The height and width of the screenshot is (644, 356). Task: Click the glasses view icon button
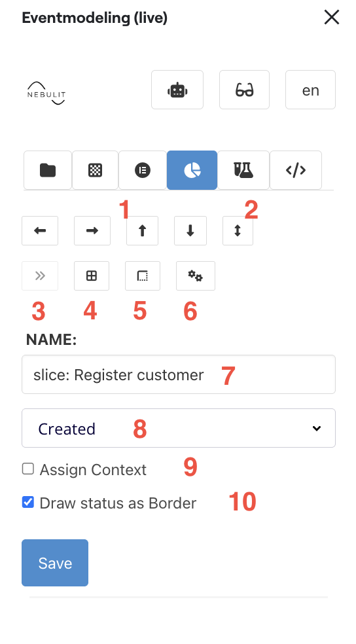click(244, 90)
